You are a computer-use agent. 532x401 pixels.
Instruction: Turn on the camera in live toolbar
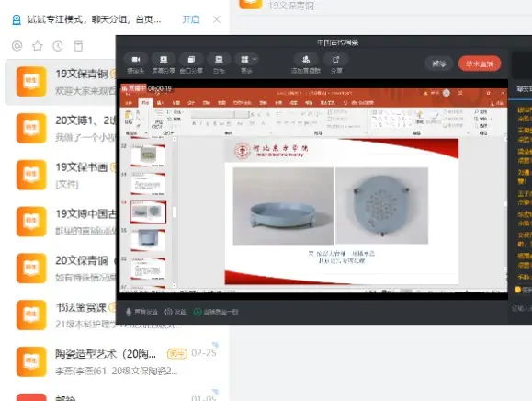[x=136, y=60]
